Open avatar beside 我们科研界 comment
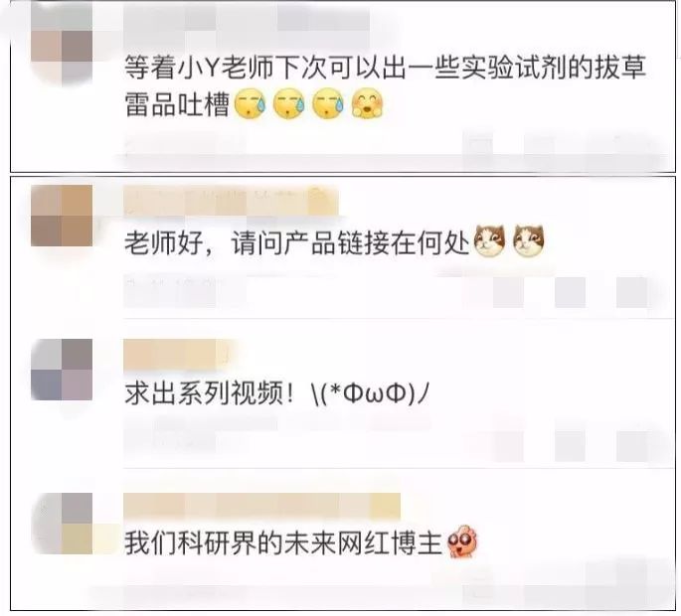 pos(62,524)
